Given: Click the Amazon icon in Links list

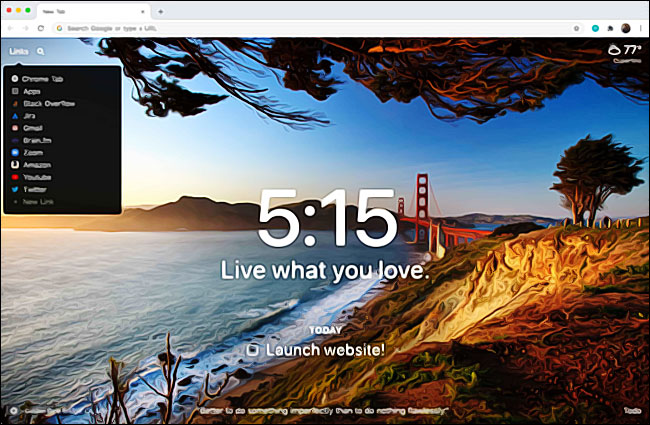Looking at the screenshot, I should (x=15, y=165).
